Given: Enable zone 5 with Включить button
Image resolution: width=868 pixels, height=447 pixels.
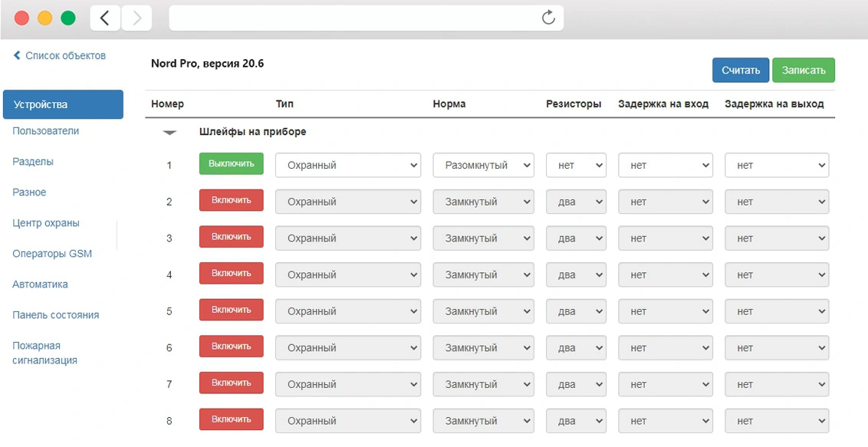Looking at the screenshot, I should tap(231, 311).
